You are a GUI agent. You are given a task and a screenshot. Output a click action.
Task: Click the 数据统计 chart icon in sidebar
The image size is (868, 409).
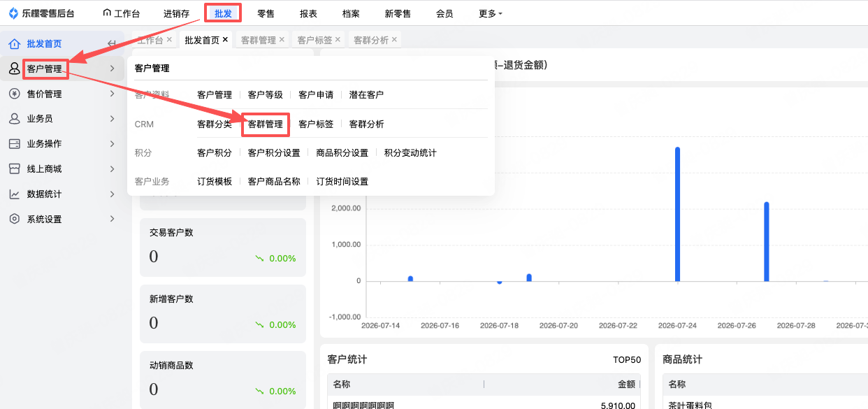point(14,194)
